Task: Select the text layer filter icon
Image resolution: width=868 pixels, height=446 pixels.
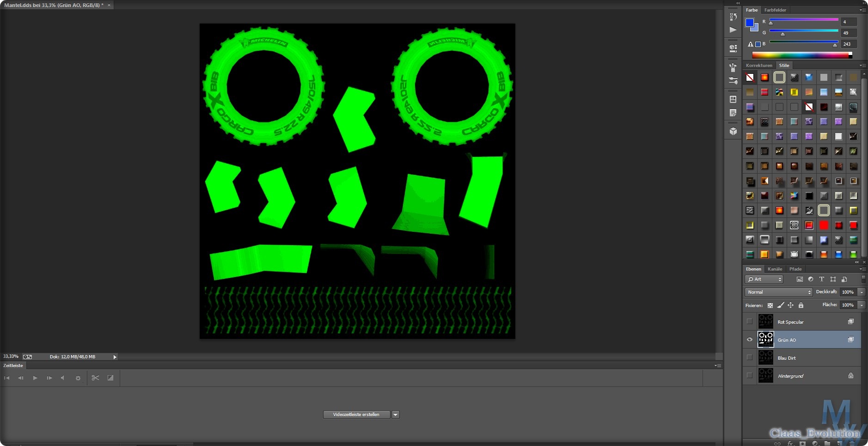Action: (822, 279)
